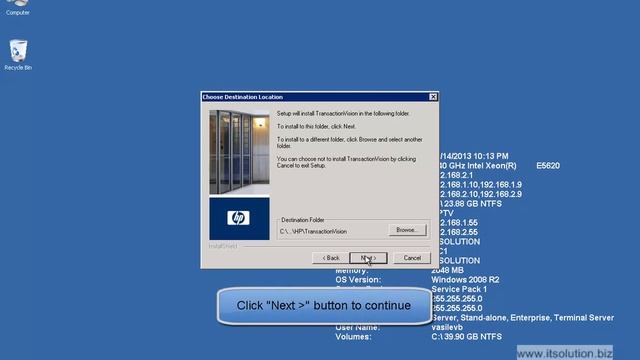The height and width of the screenshot is (360, 640).
Task: Browse for a different destination folder
Action: 407,230
